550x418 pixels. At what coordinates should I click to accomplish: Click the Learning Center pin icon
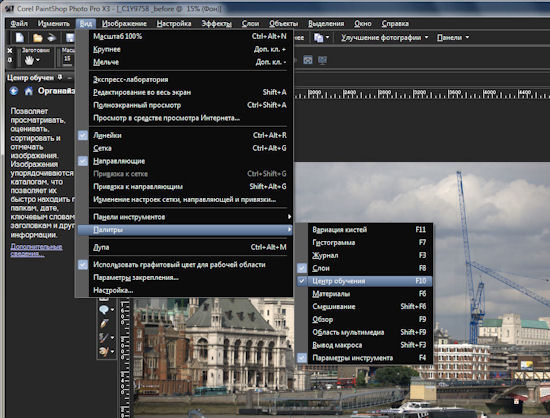pyautogui.click(x=60, y=77)
